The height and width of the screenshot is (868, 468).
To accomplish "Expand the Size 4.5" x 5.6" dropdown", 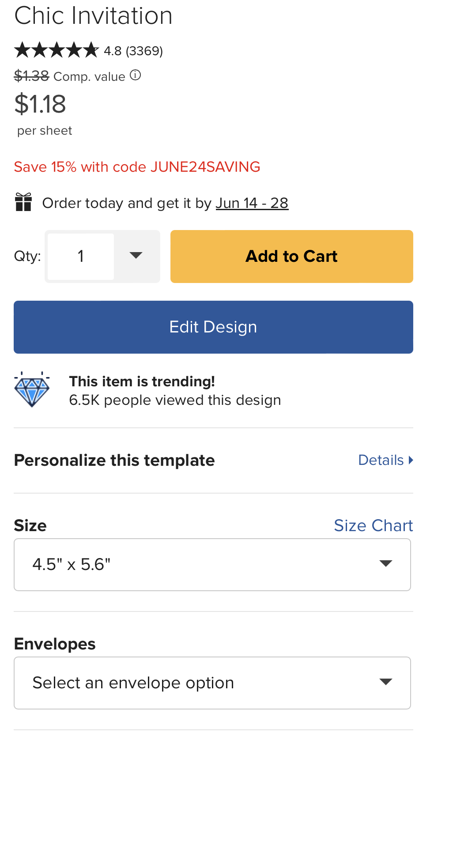I will coord(212,565).
